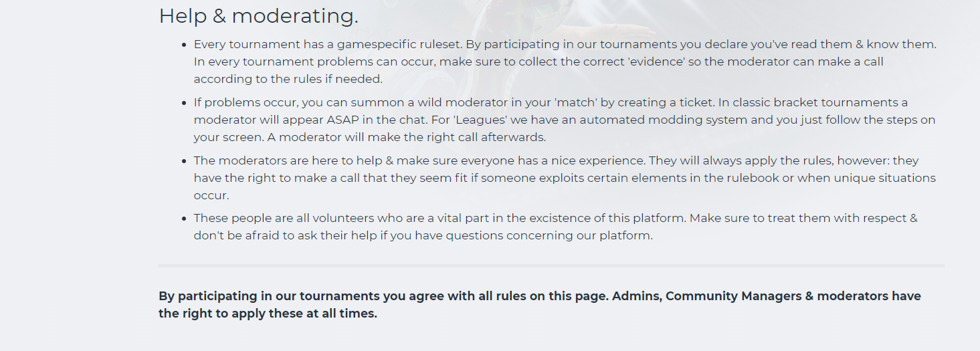Click the 'Help & moderating.' heading
The width and height of the screenshot is (980, 351).
pyautogui.click(x=258, y=16)
